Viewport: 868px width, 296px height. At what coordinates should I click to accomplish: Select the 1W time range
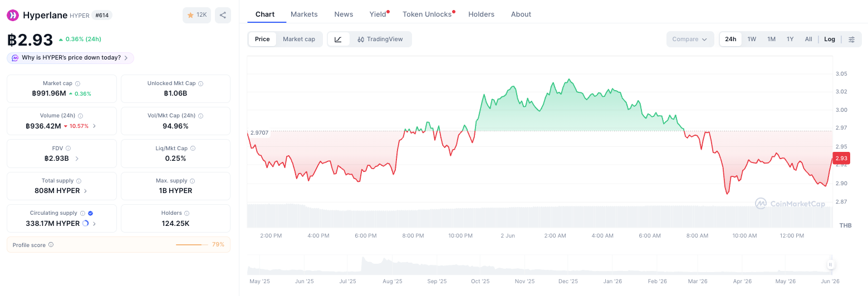(x=752, y=39)
